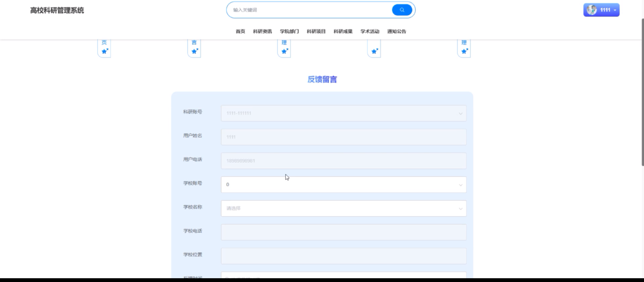Click star icon under the 页 tab
Image resolution: width=644 pixels, height=282 pixels.
(104, 51)
